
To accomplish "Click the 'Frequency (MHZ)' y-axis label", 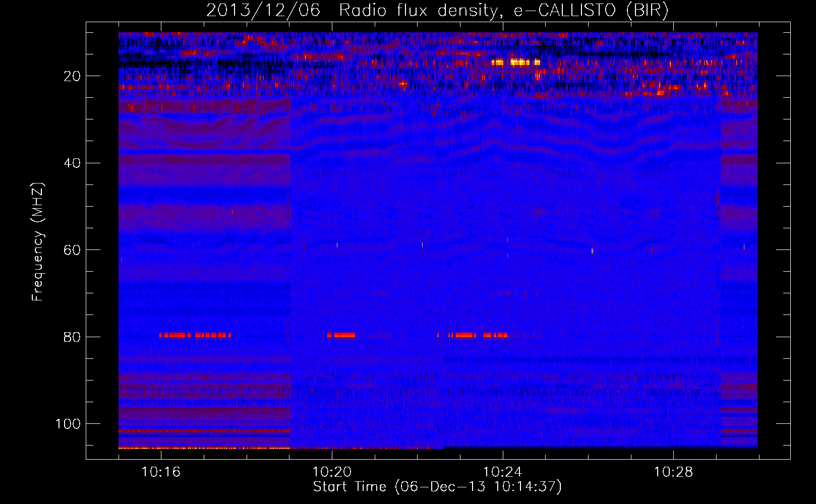I will tap(38, 242).
